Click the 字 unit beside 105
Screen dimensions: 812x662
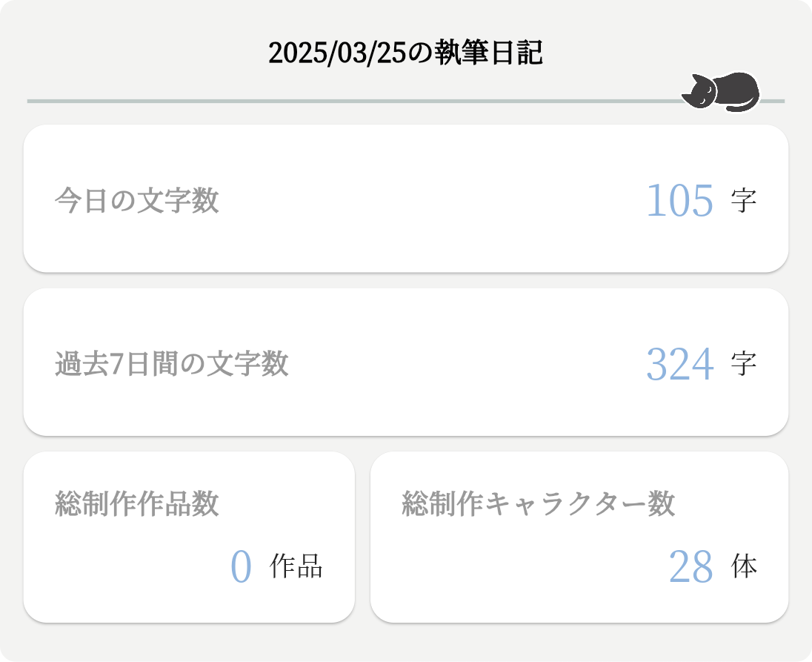click(743, 201)
